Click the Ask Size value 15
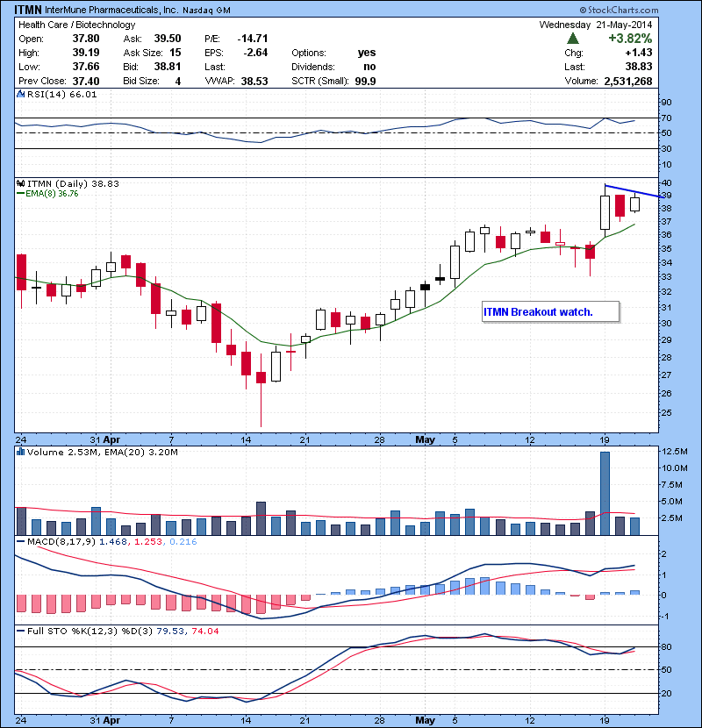Viewport: 702px width, 728px height. [x=175, y=53]
